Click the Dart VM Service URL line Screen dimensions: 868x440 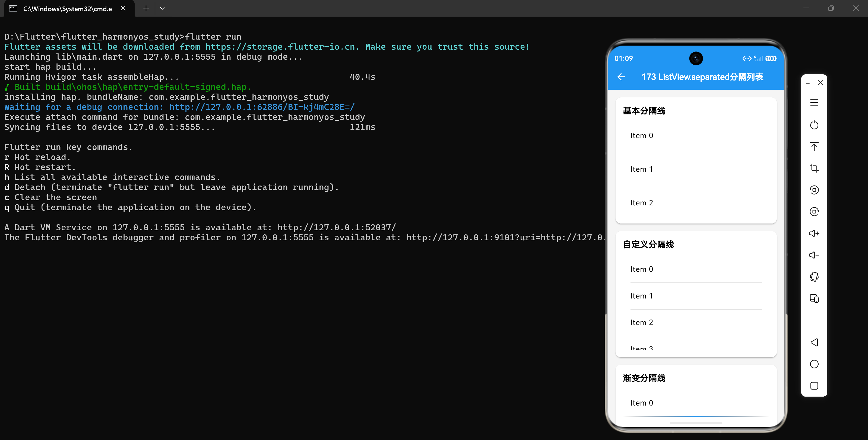coord(200,228)
